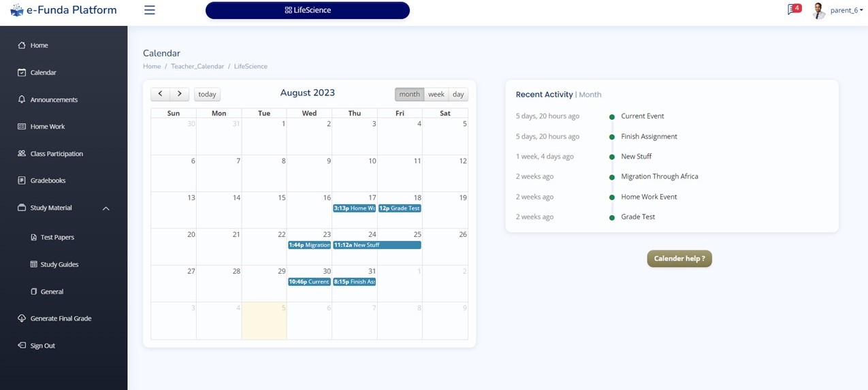Click the e-Funda Platform logo icon
The image size is (868, 390).
(16, 10)
